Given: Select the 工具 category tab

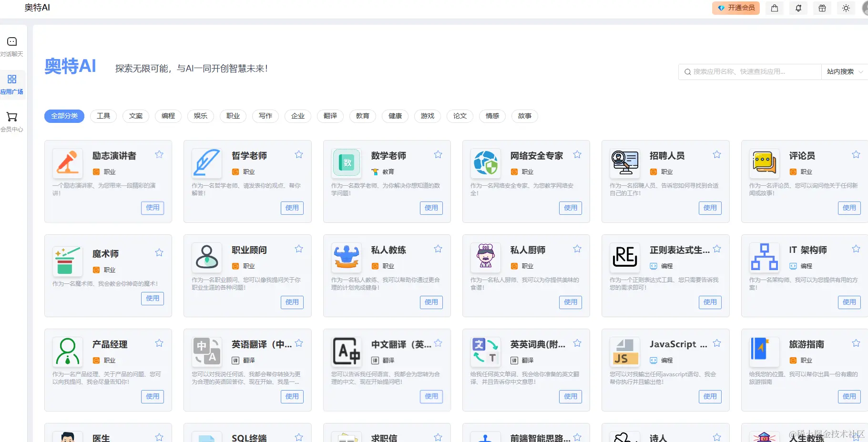Looking at the screenshot, I should click(103, 116).
